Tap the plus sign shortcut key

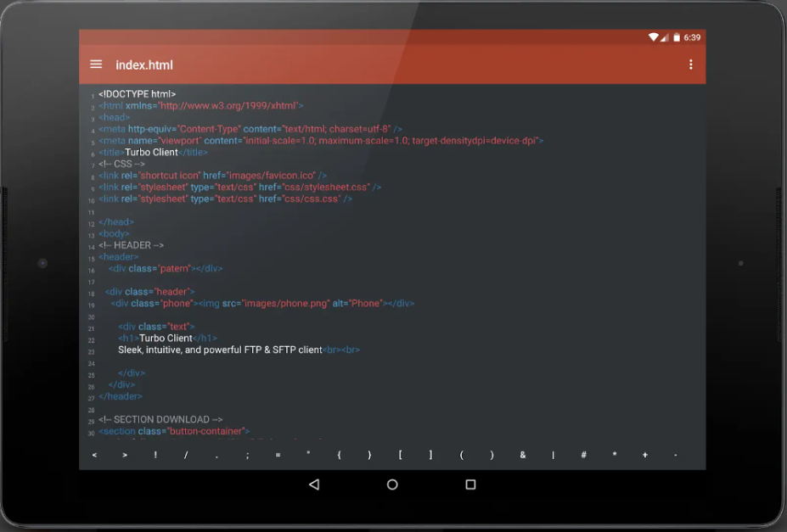[645, 456]
